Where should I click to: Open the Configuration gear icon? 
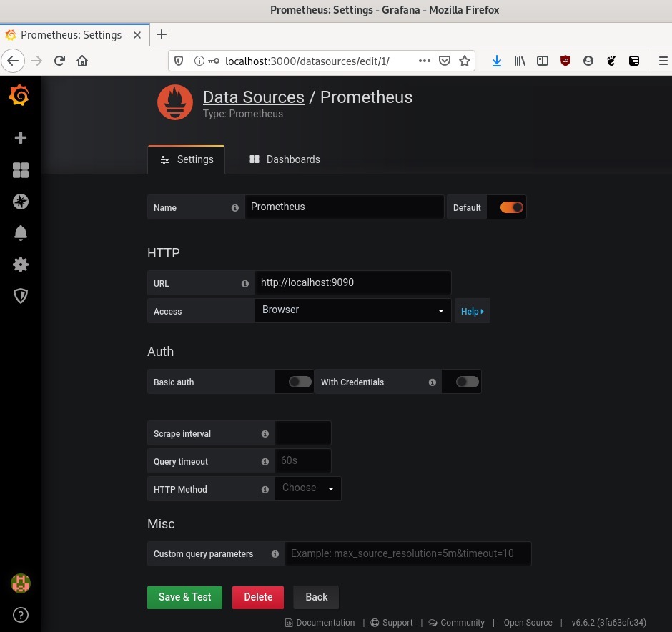pyautogui.click(x=21, y=265)
